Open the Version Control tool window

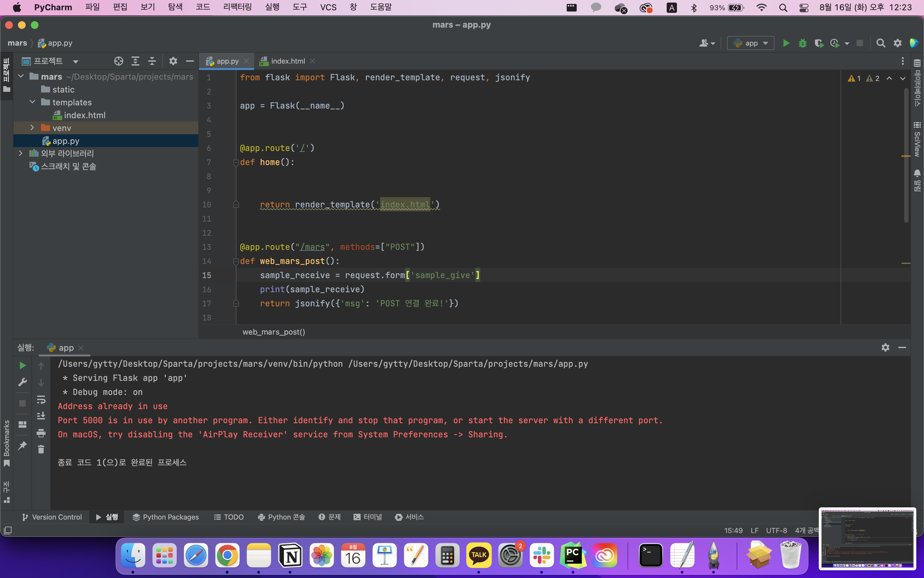coord(52,517)
